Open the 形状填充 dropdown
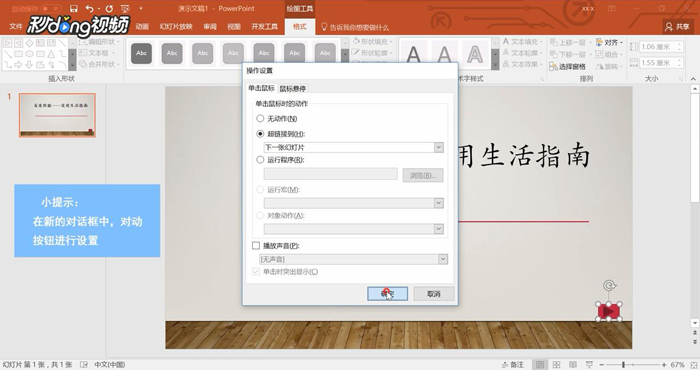This screenshot has width=700, height=370. [373, 42]
